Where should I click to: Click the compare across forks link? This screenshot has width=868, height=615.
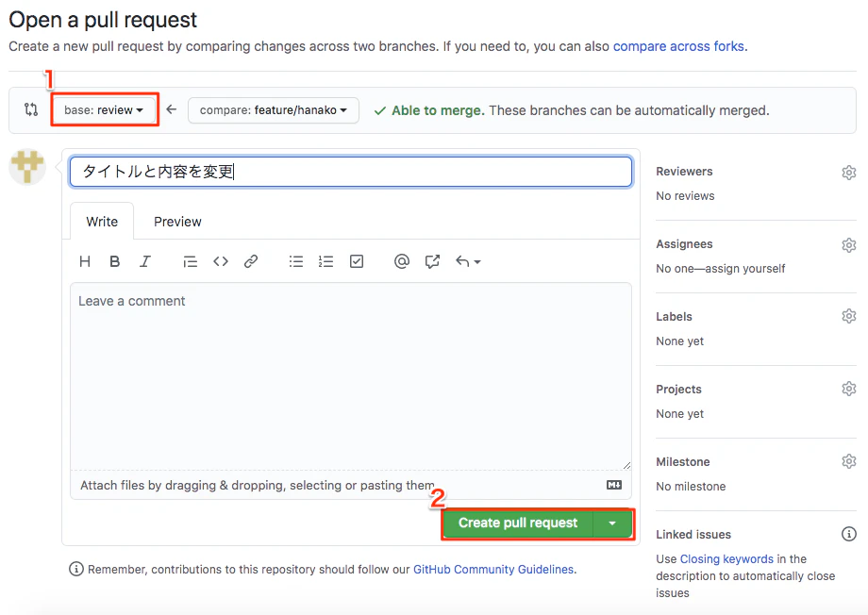click(678, 46)
